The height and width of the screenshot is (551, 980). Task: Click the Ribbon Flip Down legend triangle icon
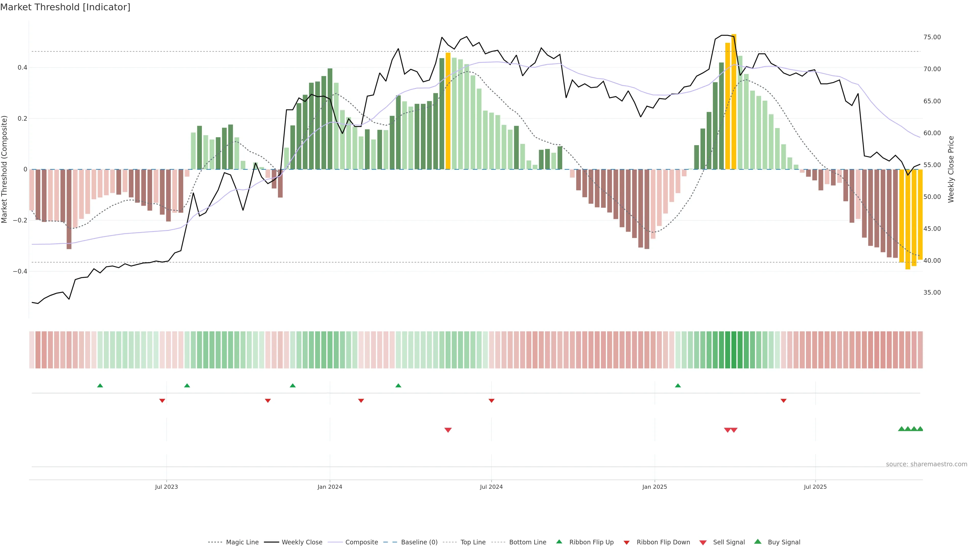pos(627,543)
